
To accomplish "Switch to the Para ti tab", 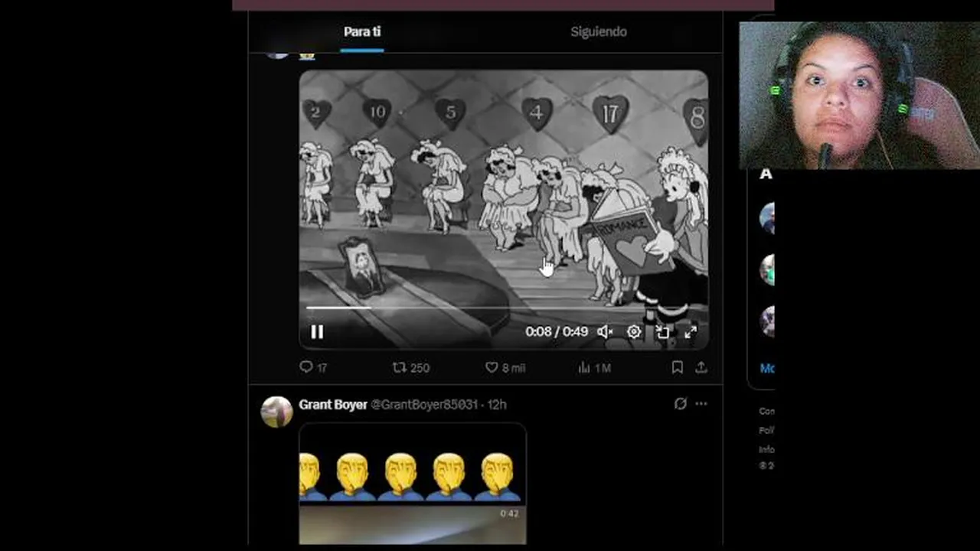I will (x=362, y=31).
